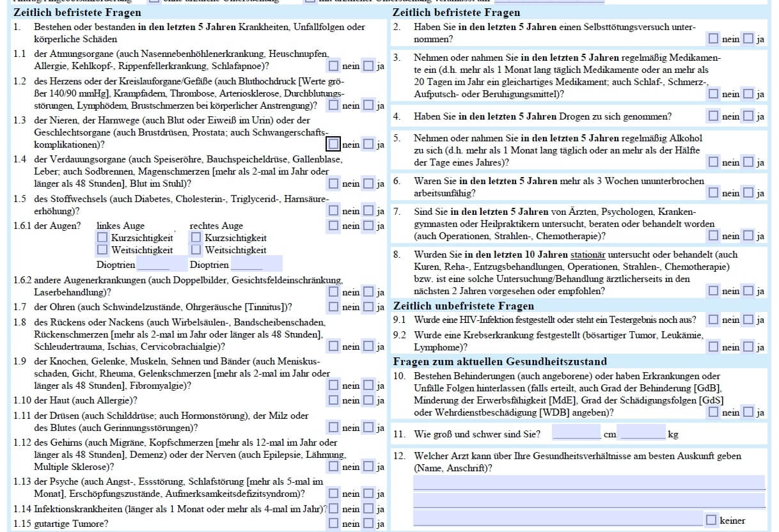Tick 'ja' for 1.6.1 der Augen

[x=368, y=225]
